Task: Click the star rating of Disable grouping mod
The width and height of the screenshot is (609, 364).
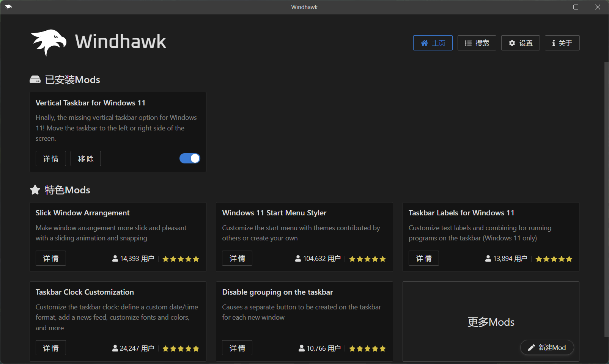Action: pyautogui.click(x=367, y=348)
